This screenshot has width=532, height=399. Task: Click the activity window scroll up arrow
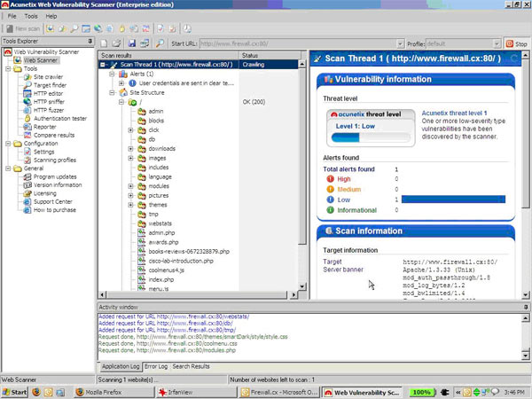coord(525,318)
